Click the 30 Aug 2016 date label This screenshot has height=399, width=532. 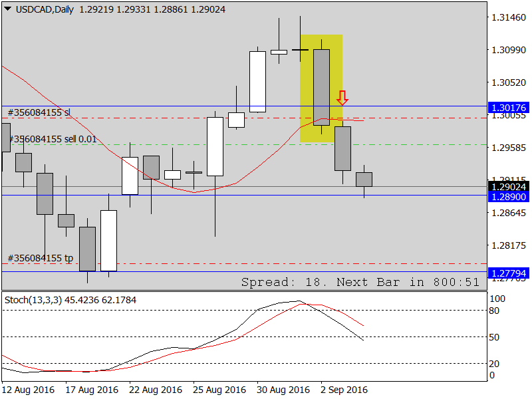coord(283,390)
